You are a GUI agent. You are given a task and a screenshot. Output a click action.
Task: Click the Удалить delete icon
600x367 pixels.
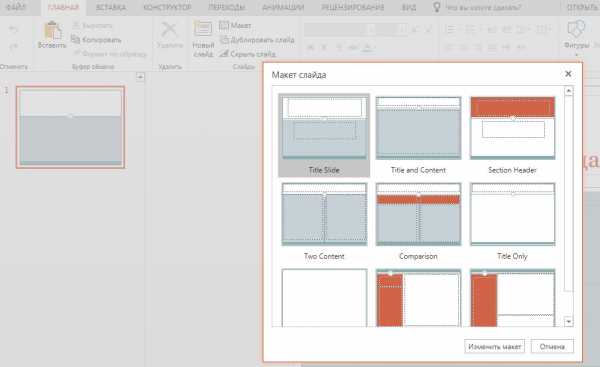pos(169,30)
